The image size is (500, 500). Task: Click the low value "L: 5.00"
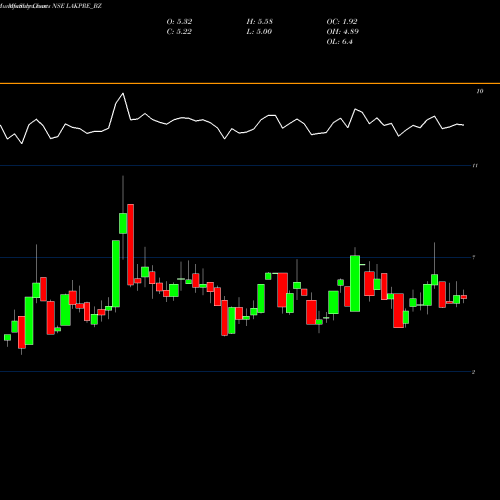259,32
